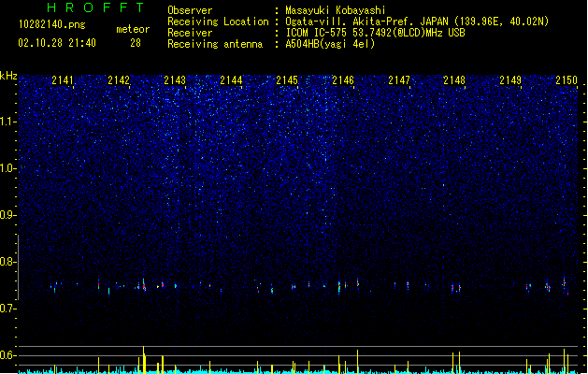Select the A504HB(yagi 4el) antenna text
This screenshot has height=374, width=588.
330,44
